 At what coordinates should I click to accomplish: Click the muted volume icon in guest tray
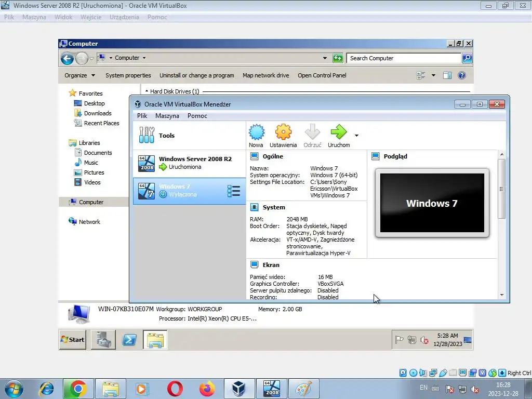click(x=424, y=339)
